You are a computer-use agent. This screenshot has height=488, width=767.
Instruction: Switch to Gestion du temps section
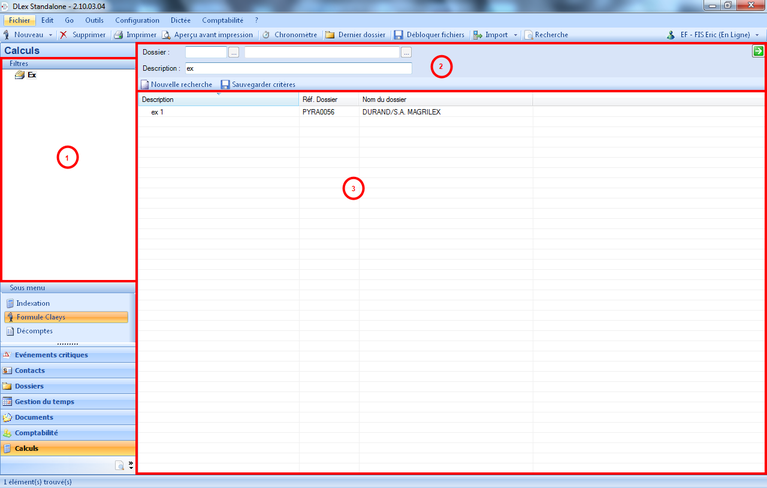pyautogui.click(x=44, y=402)
